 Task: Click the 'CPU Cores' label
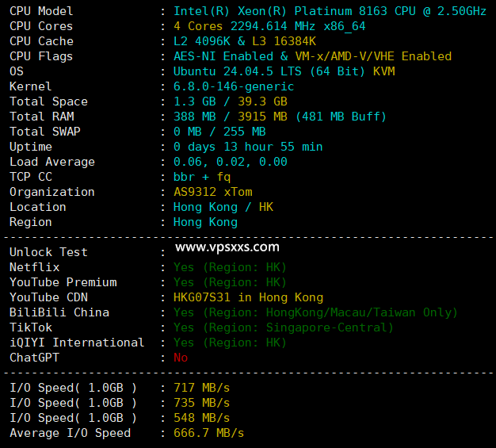[41, 26]
